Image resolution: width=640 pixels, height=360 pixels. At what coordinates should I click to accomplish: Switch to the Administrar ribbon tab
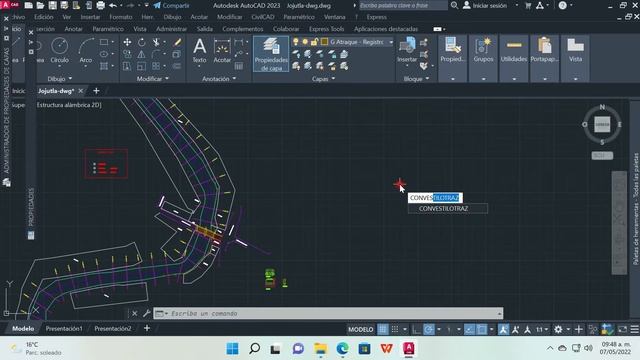tap(171, 29)
